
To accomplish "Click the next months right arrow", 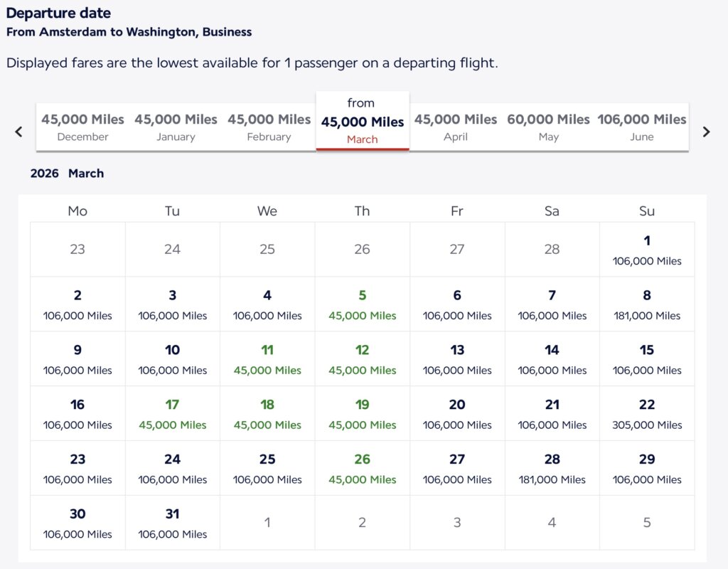I will point(706,132).
